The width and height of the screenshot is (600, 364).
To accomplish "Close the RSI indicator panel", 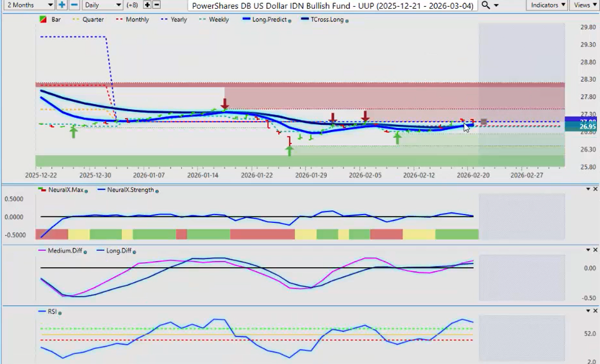I will coord(595,311).
